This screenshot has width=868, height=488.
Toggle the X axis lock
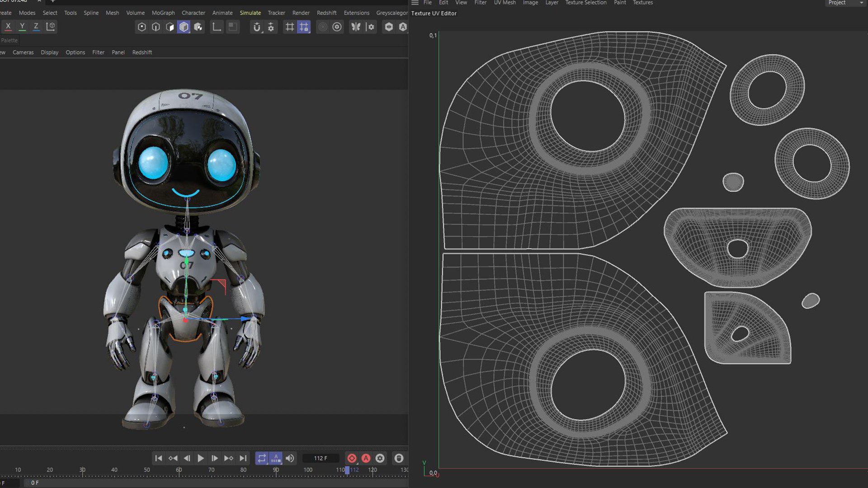(x=8, y=27)
